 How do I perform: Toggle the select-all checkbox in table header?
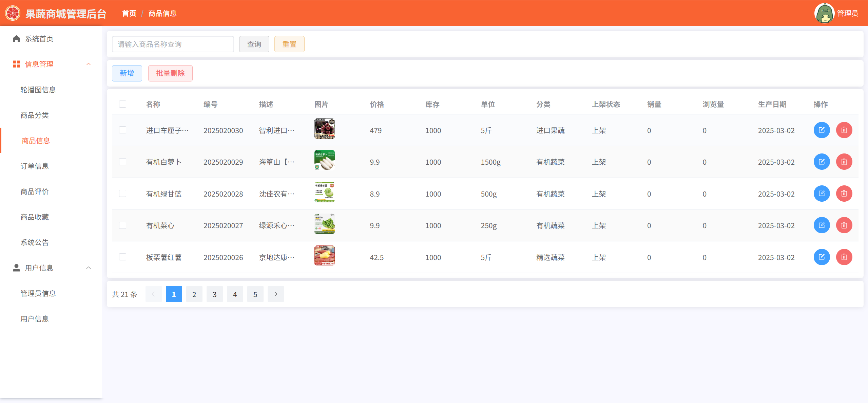pos(122,104)
